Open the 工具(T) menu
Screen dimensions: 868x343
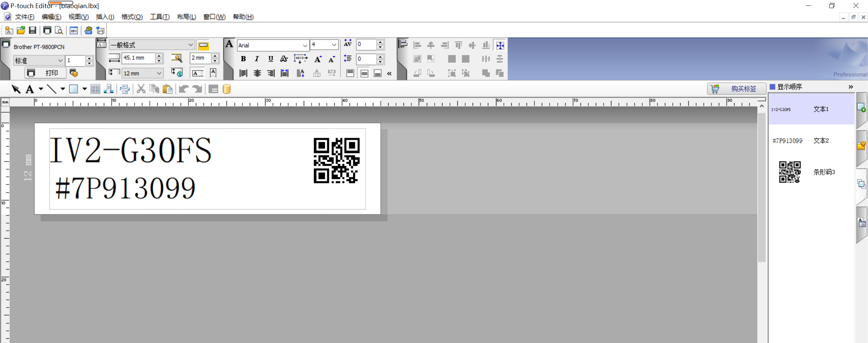[x=160, y=17]
